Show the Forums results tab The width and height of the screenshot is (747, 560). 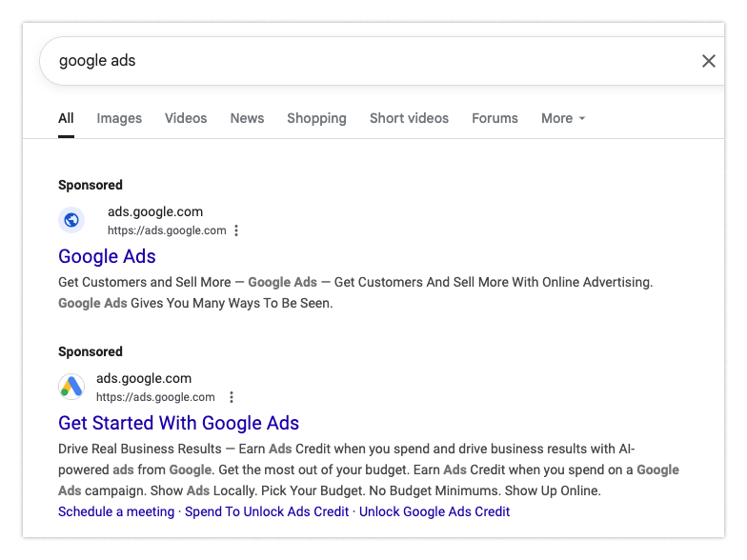tap(495, 118)
